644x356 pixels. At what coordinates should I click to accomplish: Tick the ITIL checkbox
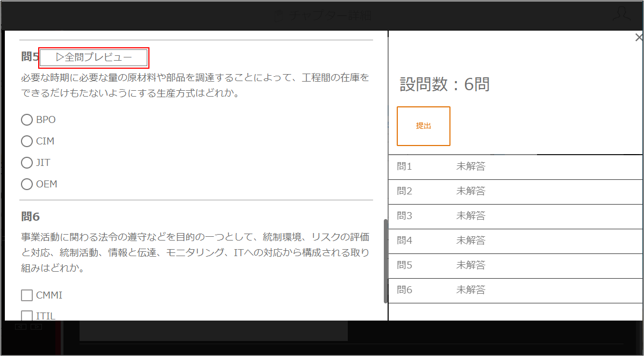pos(27,316)
